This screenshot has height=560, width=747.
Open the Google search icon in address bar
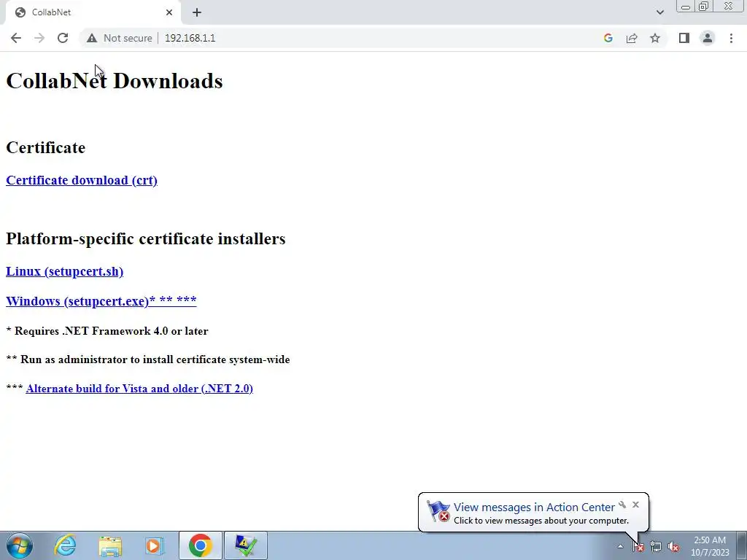pyautogui.click(x=608, y=38)
